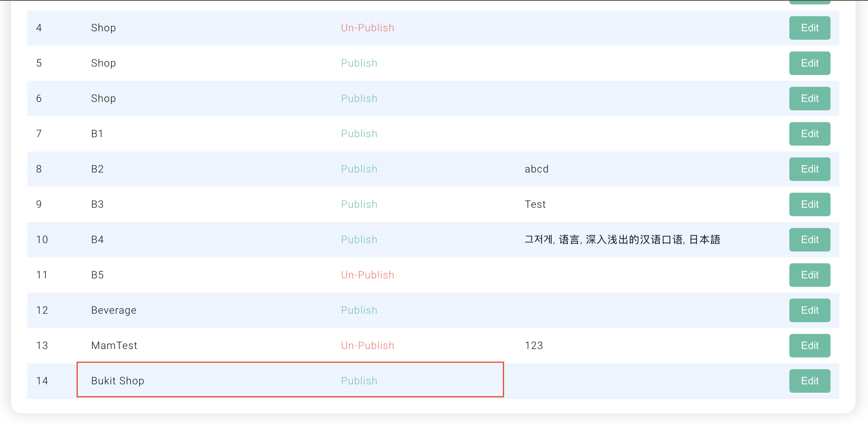
Task: Open Edit for the B2 row
Action: (809, 169)
